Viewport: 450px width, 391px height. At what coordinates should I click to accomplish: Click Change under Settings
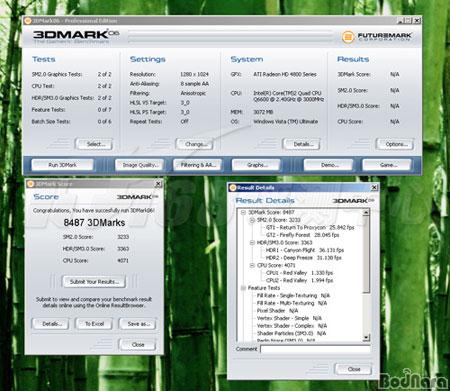(x=195, y=144)
